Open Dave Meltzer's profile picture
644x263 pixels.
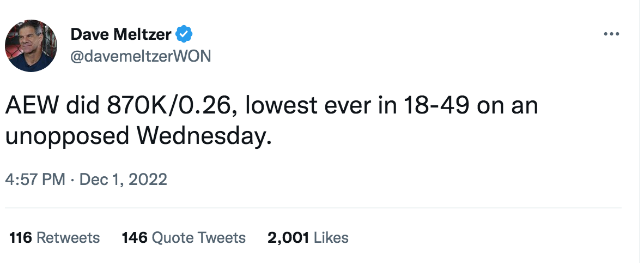[x=31, y=46]
